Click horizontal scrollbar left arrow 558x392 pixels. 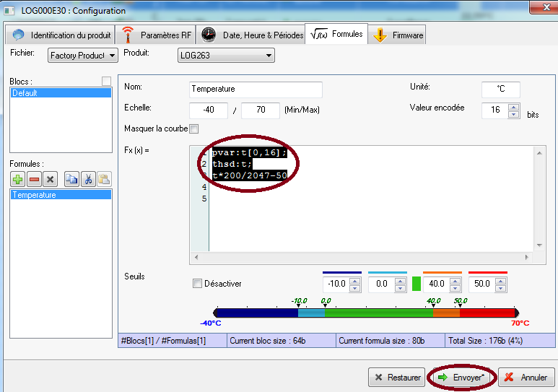click(x=196, y=257)
